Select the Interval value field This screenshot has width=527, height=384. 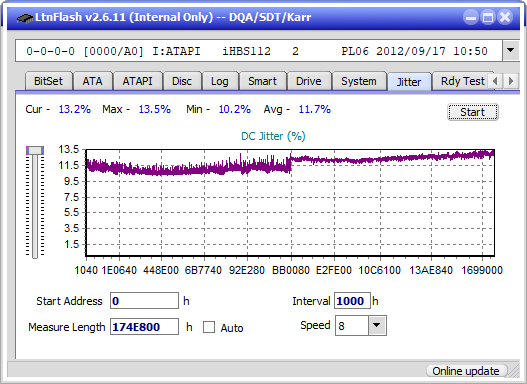pos(352,301)
